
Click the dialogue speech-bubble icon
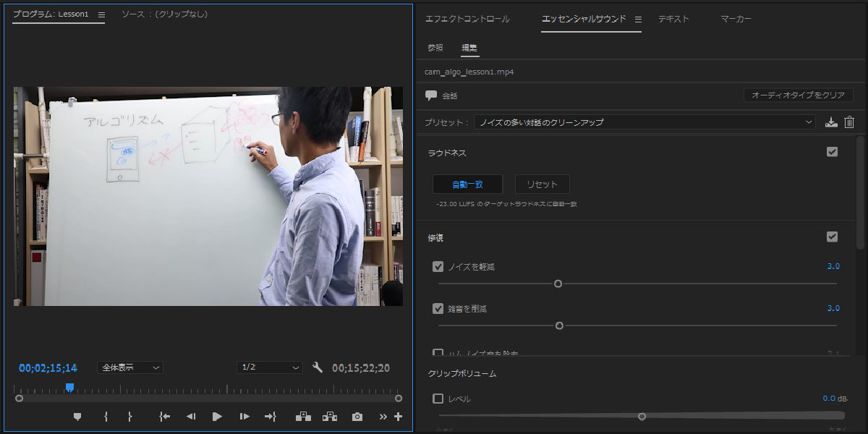point(431,95)
